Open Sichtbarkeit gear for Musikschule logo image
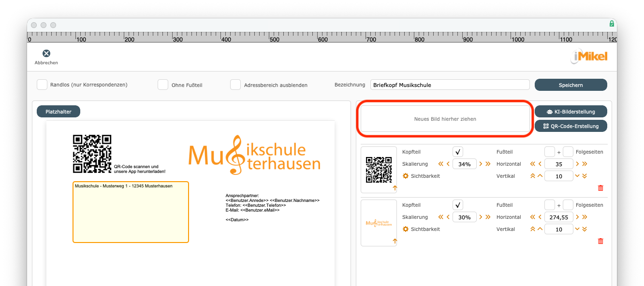Image resolution: width=644 pixels, height=286 pixels. pos(406,229)
